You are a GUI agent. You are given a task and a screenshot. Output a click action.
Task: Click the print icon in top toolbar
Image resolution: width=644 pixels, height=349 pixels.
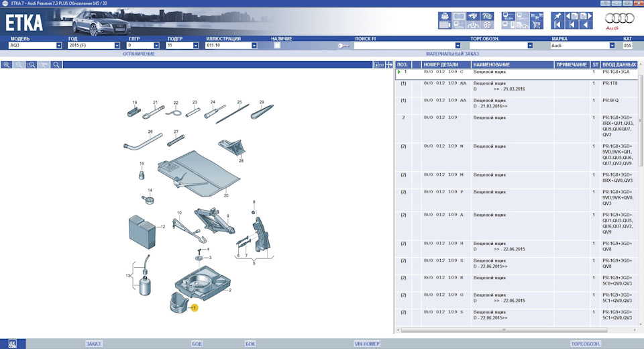[x=445, y=16]
